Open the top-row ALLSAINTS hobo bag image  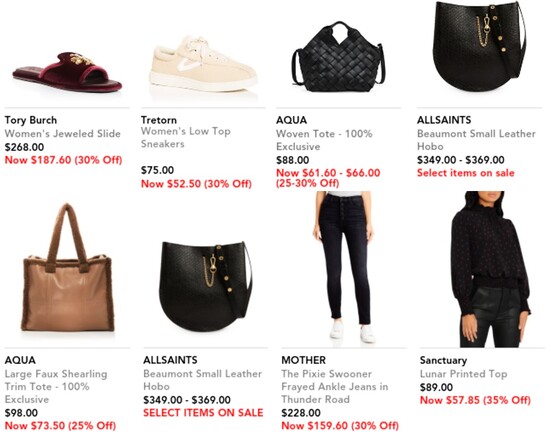(479, 47)
